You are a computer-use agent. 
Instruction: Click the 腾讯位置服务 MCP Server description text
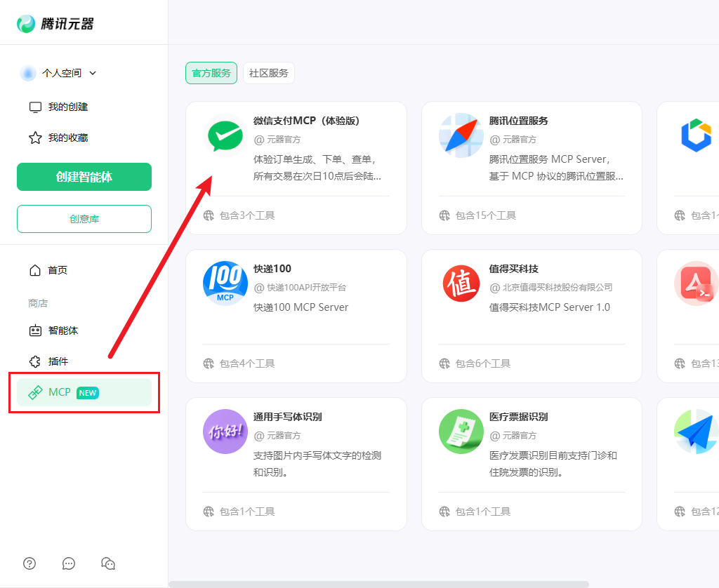pyautogui.click(x=556, y=168)
